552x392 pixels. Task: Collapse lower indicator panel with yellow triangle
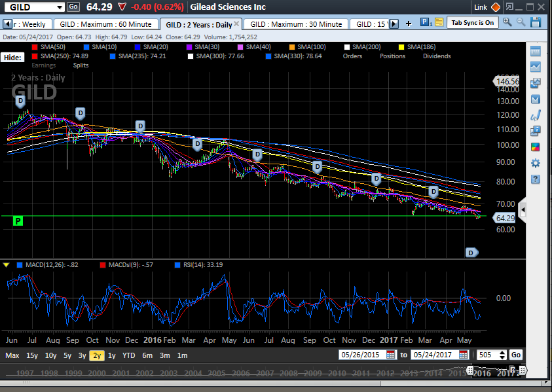[x=6, y=264]
